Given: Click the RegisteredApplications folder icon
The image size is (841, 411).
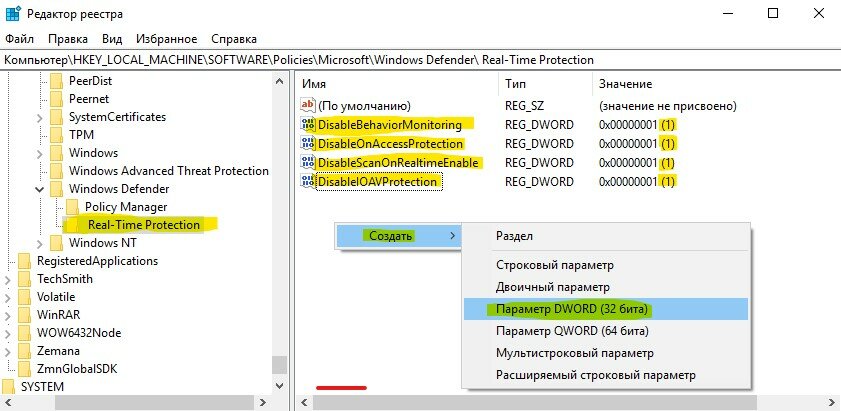Looking at the screenshot, I should [x=24, y=261].
